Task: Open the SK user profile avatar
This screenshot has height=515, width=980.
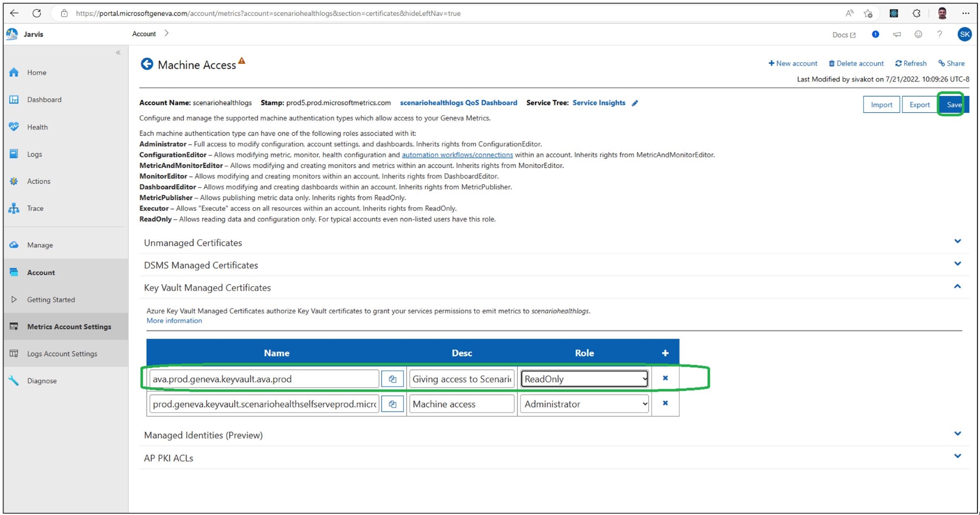Action: [964, 34]
